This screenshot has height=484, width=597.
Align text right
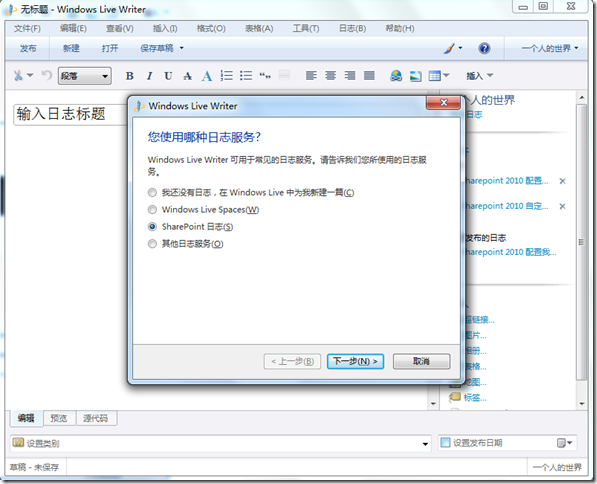(350, 75)
